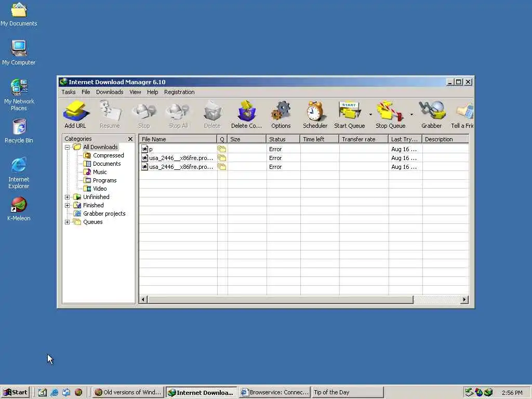Open the Help menu

(x=152, y=92)
